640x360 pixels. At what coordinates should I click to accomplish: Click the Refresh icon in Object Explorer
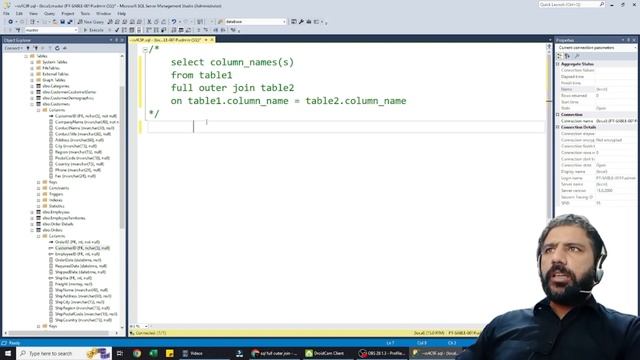(x=57, y=48)
